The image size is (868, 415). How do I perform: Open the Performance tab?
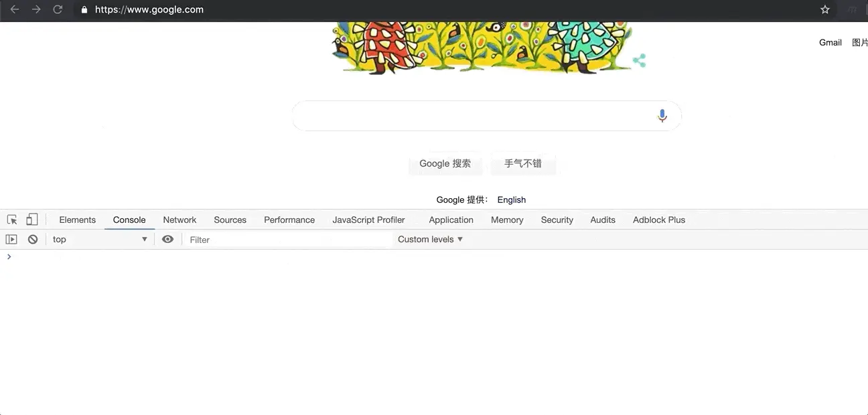pos(289,220)
